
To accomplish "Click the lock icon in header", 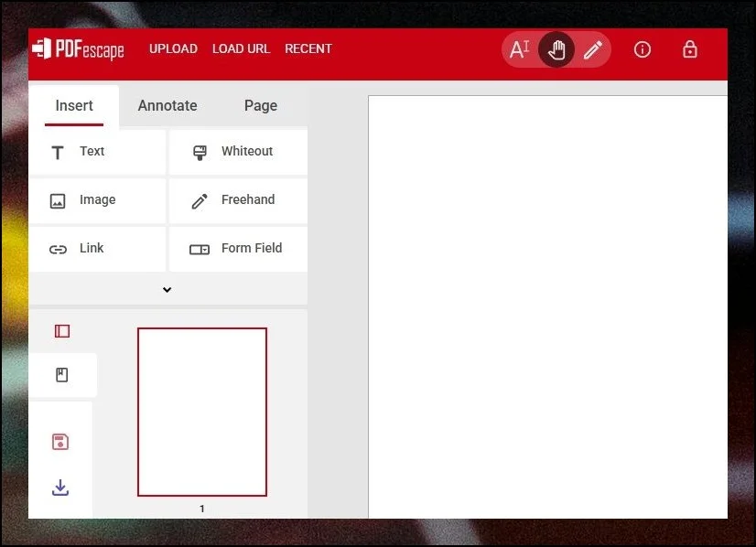I will 690,49.
